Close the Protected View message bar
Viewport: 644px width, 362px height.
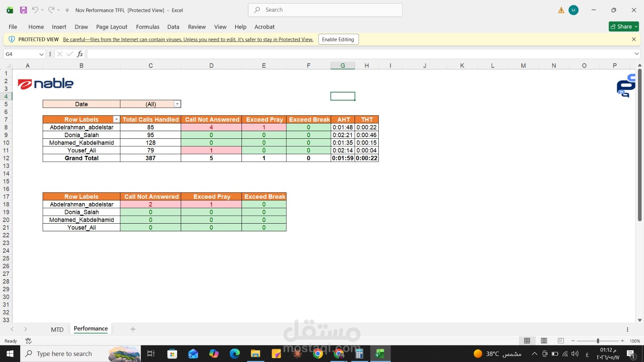pyautogui.click(x=634, y=39)
